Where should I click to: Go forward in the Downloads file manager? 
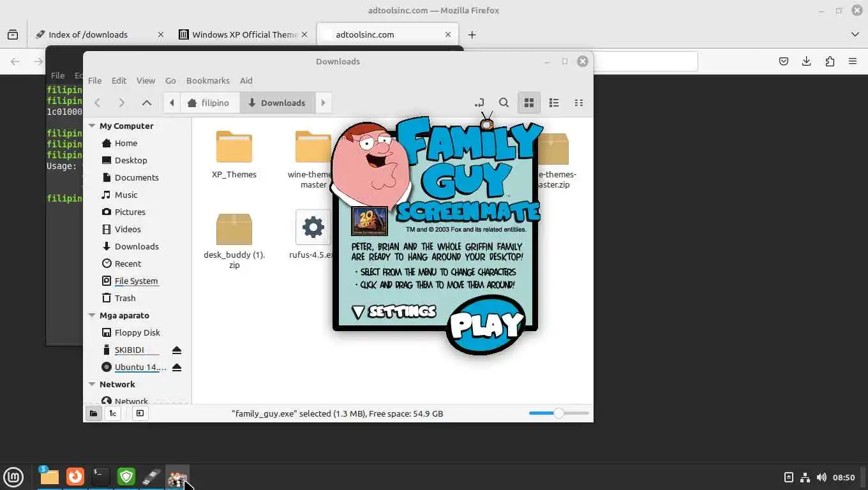click(121, 103)
